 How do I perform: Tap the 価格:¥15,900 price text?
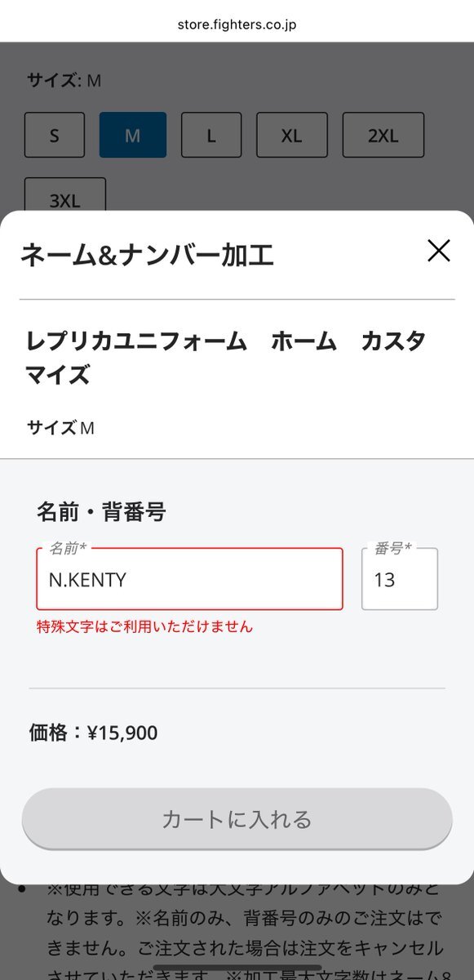[94, 733]
